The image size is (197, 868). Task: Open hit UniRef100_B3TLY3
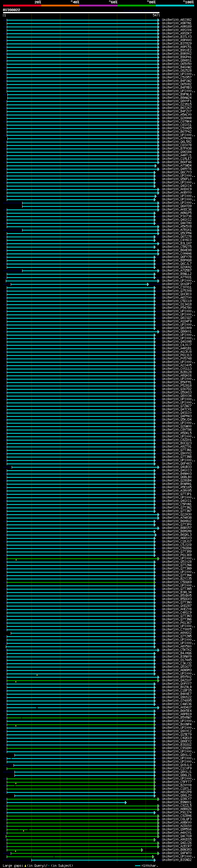pos(177,37)
